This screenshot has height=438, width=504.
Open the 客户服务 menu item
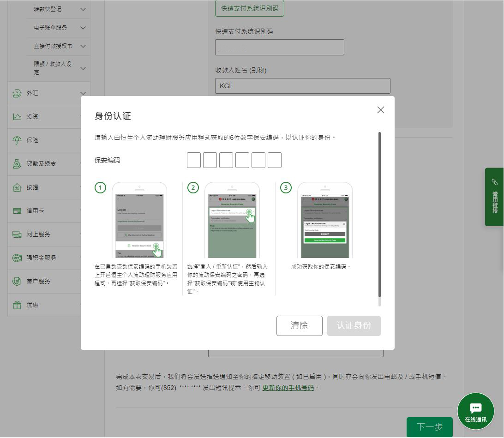pos(38,282)
